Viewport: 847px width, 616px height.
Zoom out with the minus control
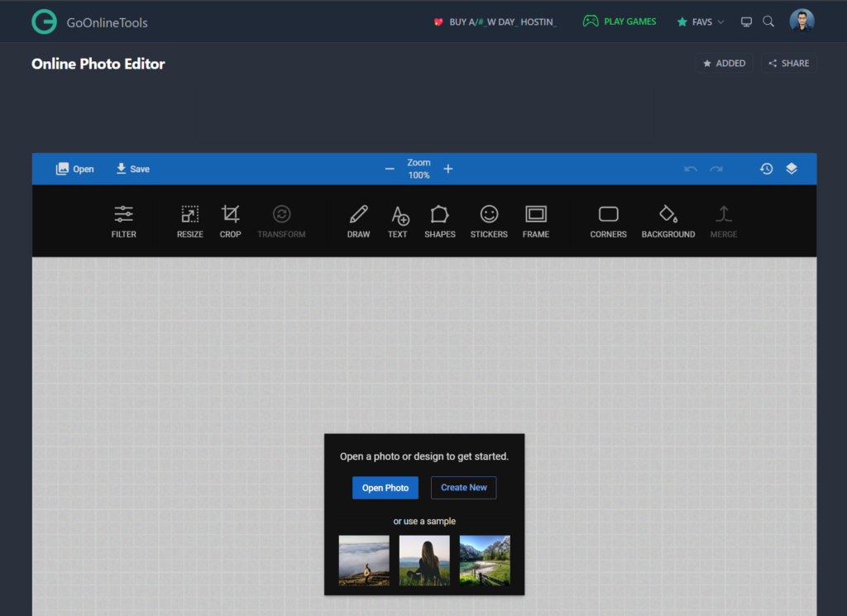point(390,168)
